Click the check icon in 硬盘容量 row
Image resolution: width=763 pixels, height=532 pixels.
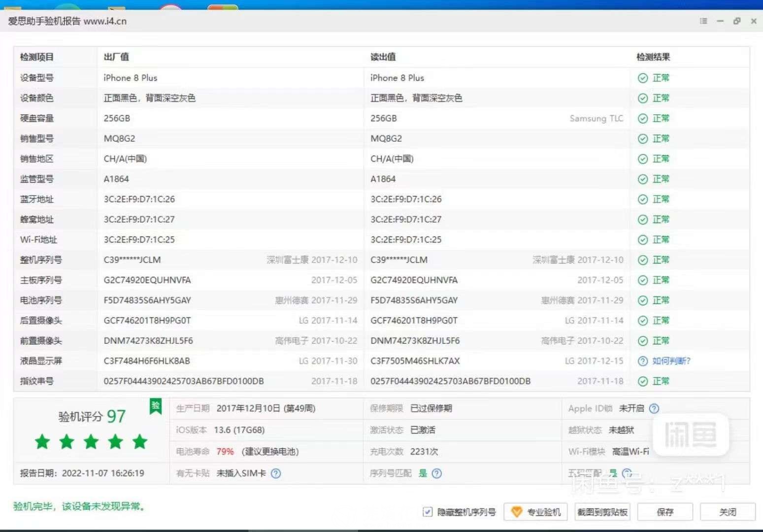[643, 118]
